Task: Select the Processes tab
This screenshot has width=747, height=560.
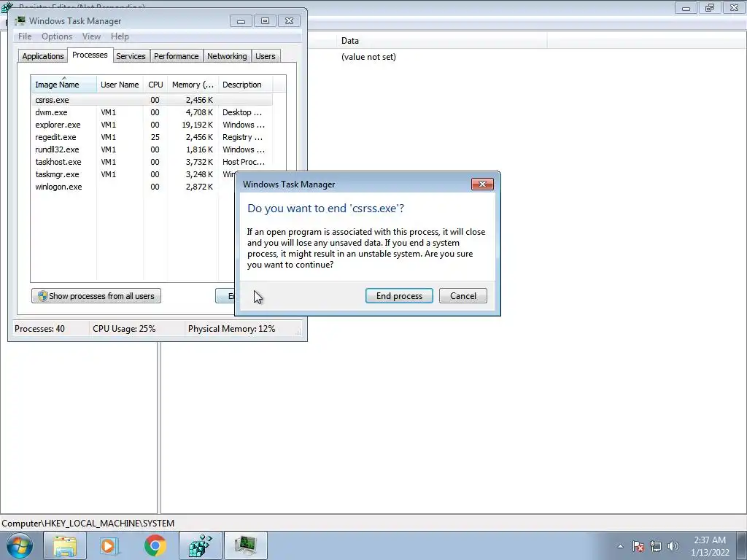Action: click(x=90, y=55)
